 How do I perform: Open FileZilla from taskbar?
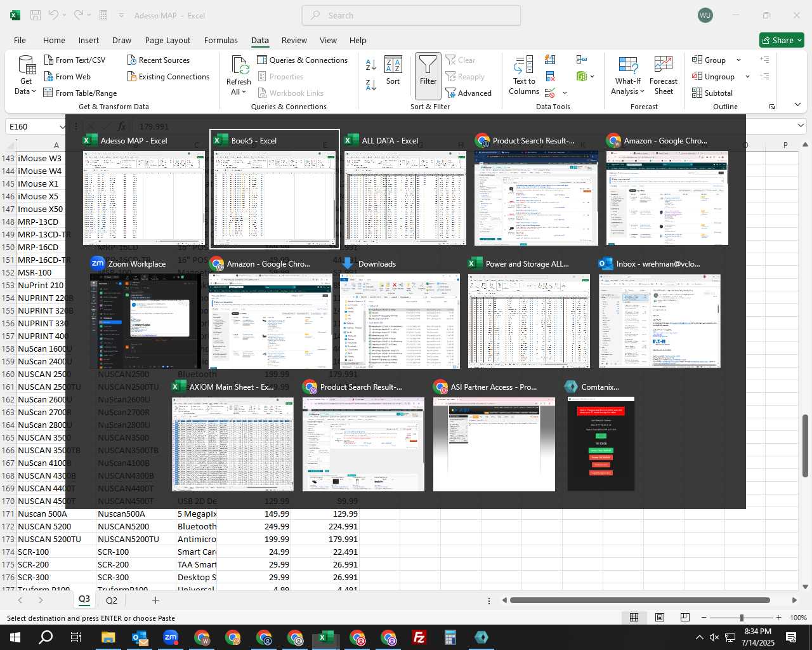[x=419, y=637]
